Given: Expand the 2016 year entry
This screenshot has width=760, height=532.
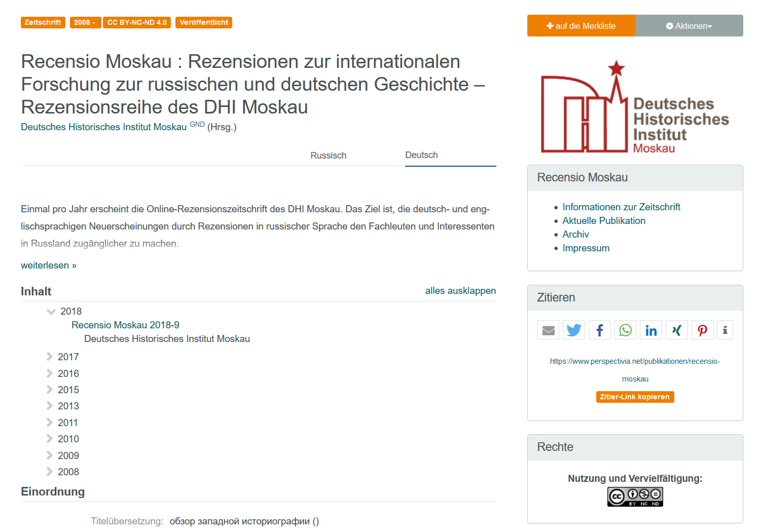Looking at the screenshot, I should [50, 373].
